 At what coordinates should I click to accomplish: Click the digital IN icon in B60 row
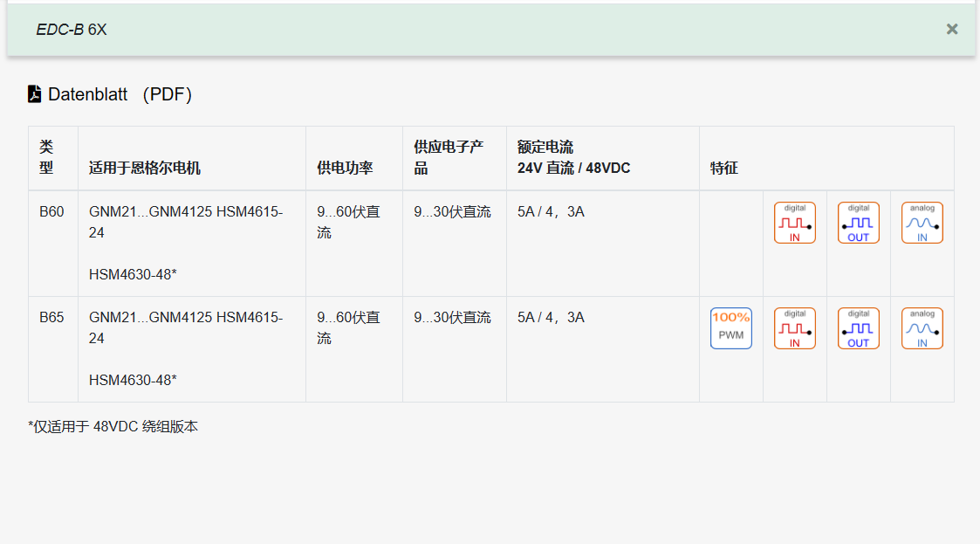point(794,223)
